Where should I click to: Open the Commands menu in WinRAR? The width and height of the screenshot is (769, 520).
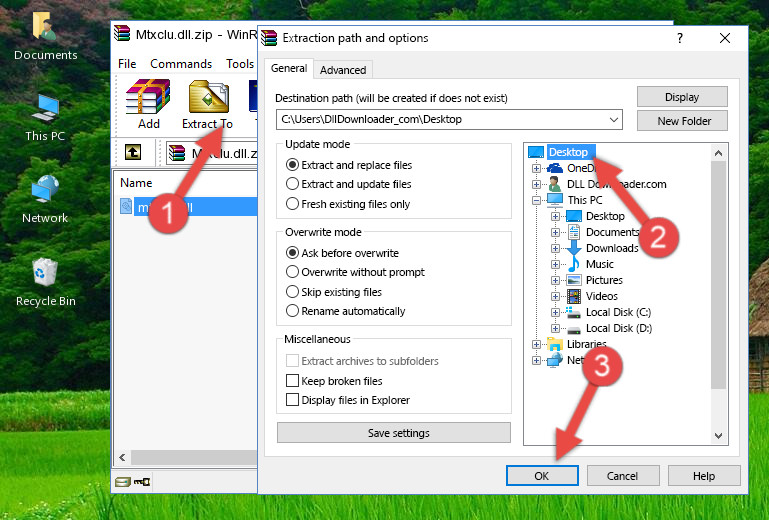click(x=181, y=64)
